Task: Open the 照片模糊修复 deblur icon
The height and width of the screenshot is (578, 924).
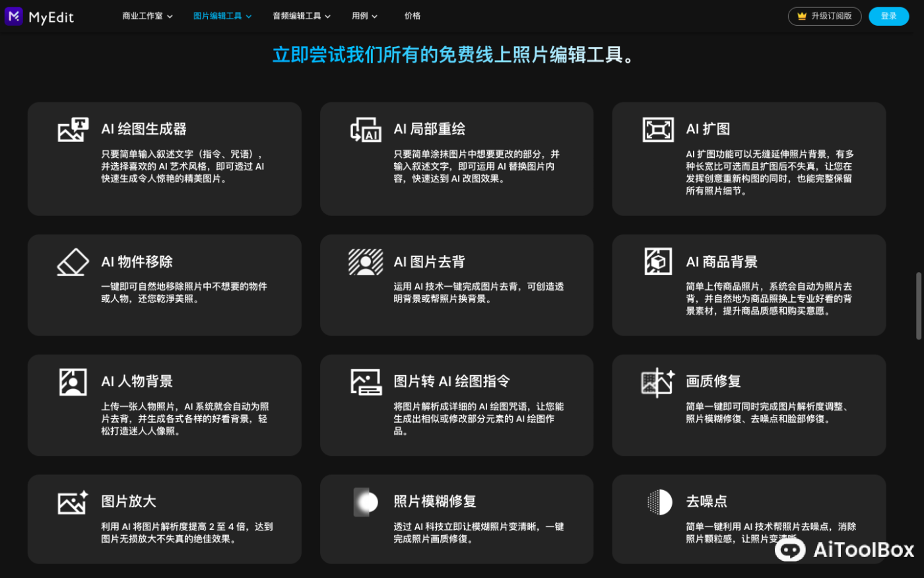Action: [366, 502]
